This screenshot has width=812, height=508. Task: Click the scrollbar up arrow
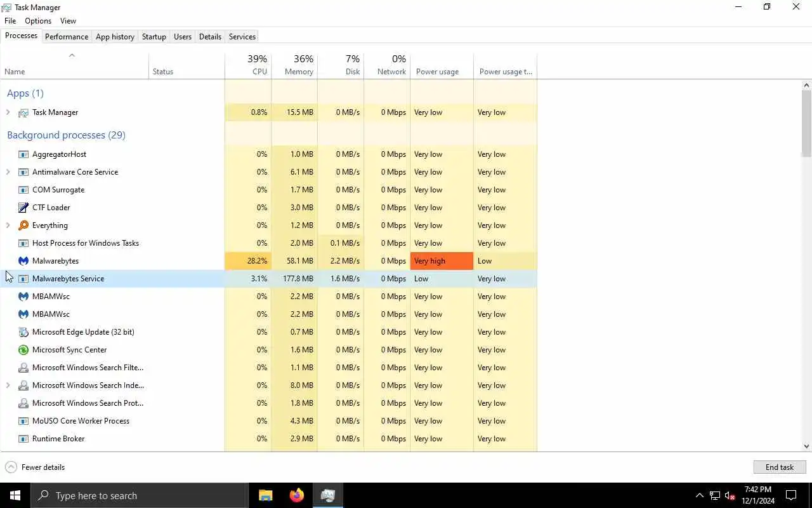[x=806, y=85]
